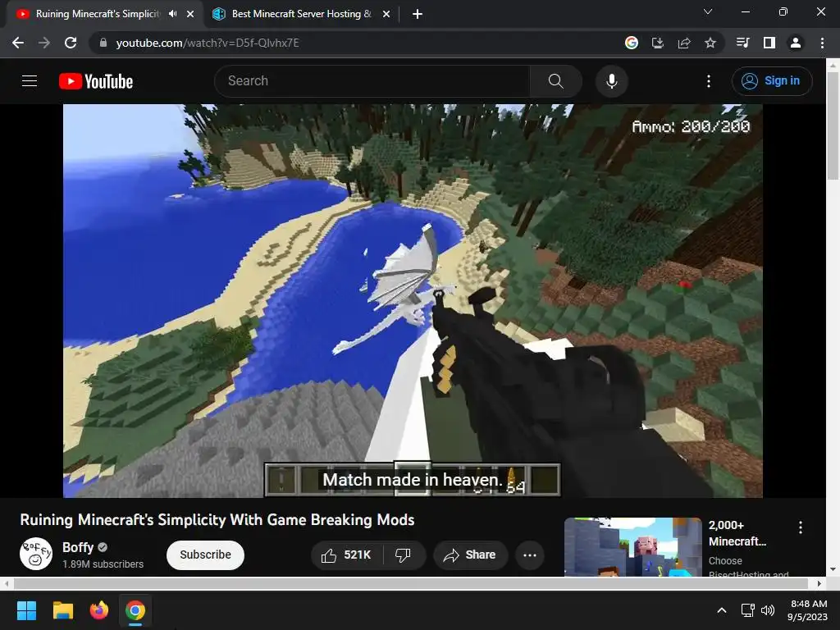Open a new browser tab
The image size is (840, 630).
(418, 14)
